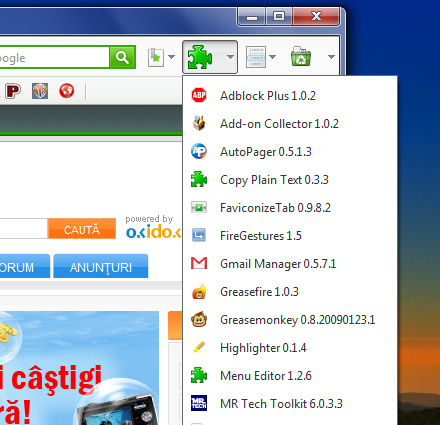Click the green recycle bin toolbar icon
This screenshot has width=440, height=425.
click(301, 56)
